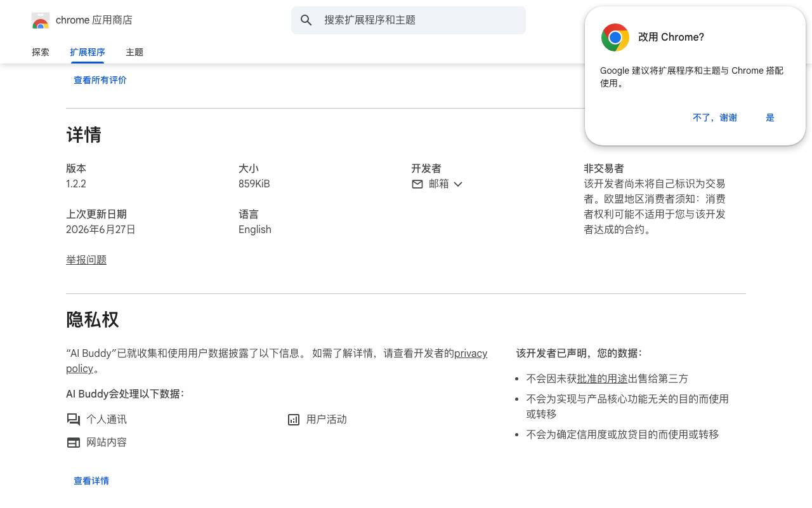Screen dimensions: 812x508
Task: Click the language value English
Action: [x=255, y=230]
